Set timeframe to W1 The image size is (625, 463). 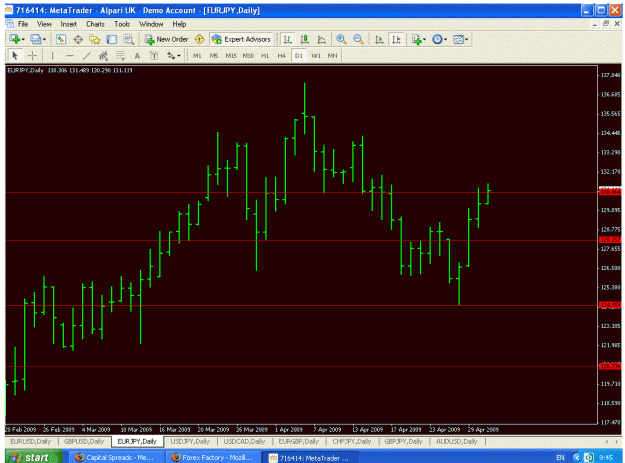click(x=316, y=56)
